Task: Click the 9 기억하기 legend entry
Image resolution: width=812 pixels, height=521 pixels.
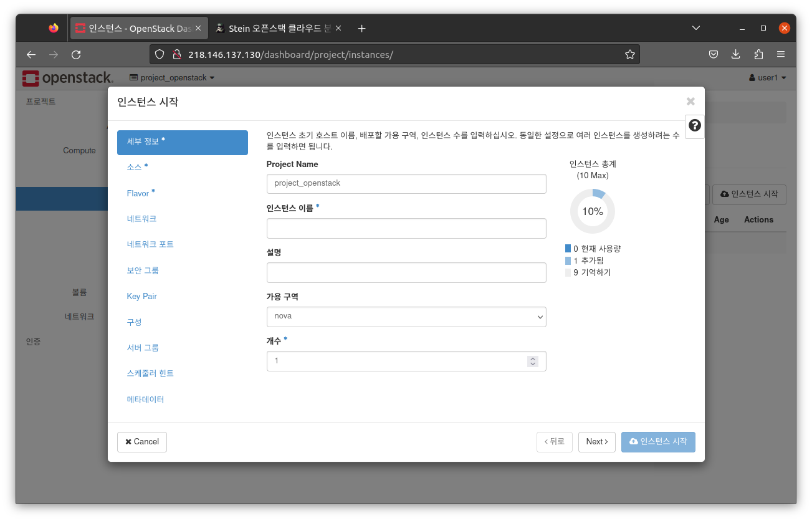Action: (x=588, y=272)
